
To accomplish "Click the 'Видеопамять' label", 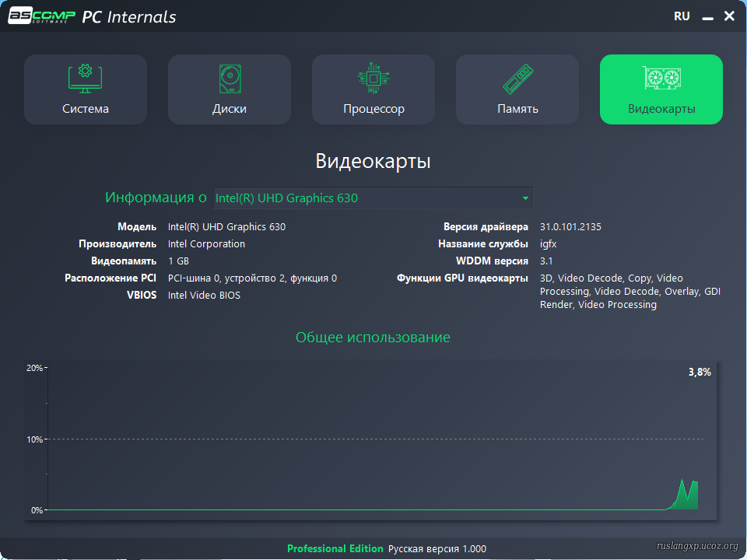I will [x=124, y=261].
